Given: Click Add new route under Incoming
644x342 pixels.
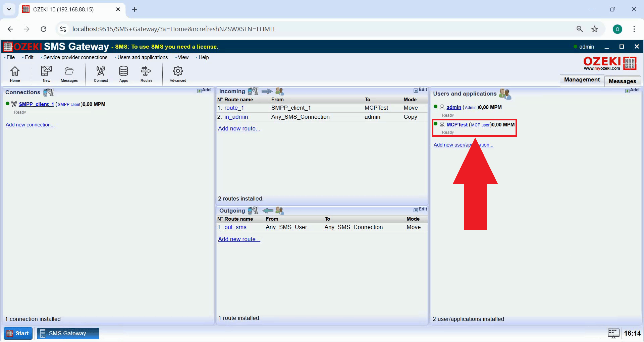Looking at the screenshot, I should pos(239,128).
